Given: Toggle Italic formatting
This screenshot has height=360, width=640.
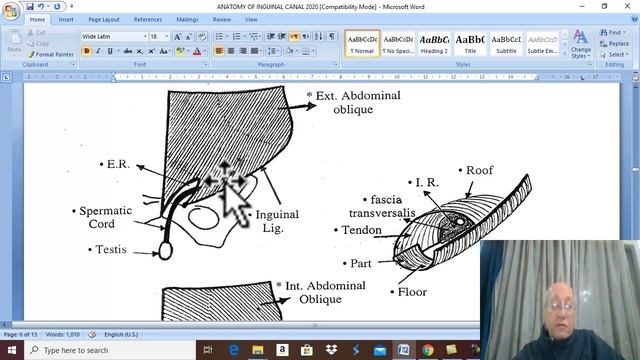Looking at the screenshot, I should 98,51.
